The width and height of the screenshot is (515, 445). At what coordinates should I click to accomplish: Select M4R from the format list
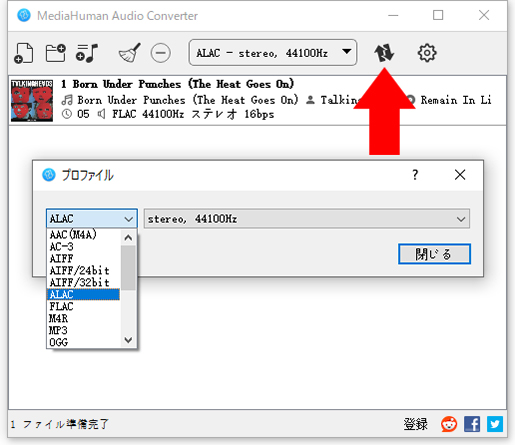click(83, 319)
